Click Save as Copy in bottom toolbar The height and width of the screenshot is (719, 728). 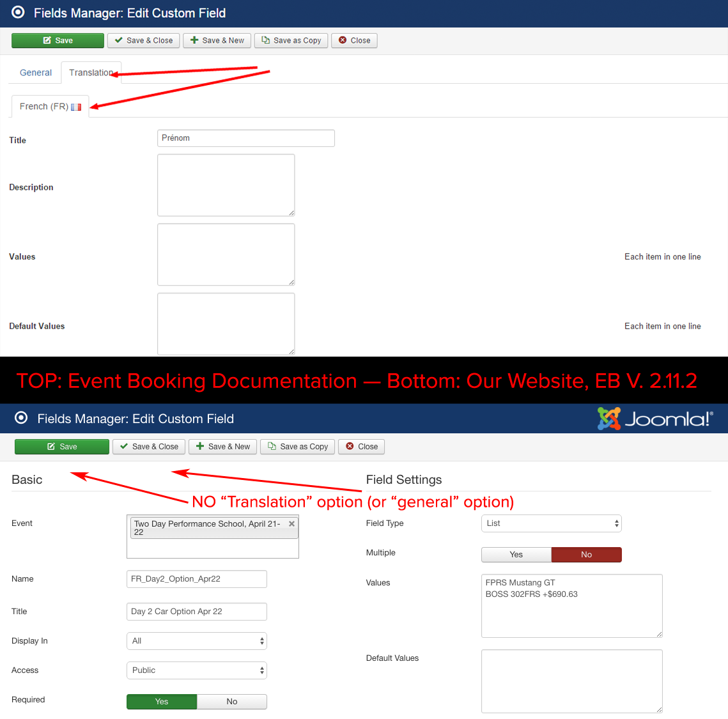coord(298,447)
